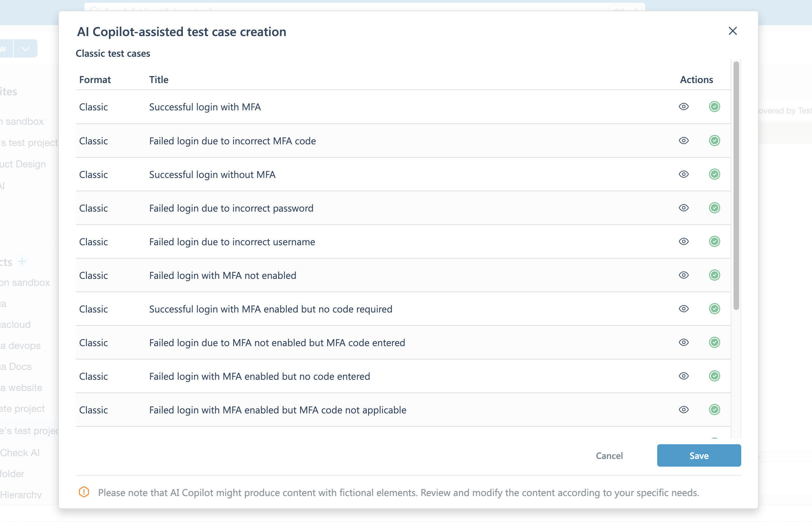Cancel the AI Copilot test case creation

(x=609, y=455)
